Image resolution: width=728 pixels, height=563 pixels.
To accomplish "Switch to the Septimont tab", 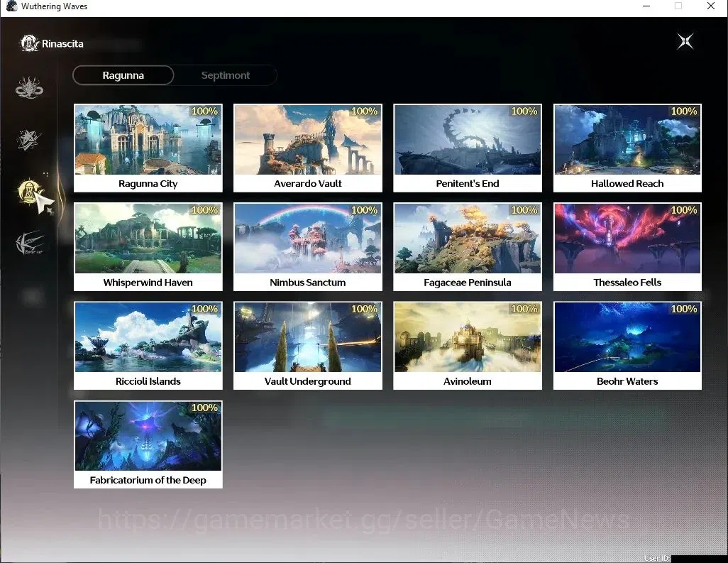I will coord(225,75).
